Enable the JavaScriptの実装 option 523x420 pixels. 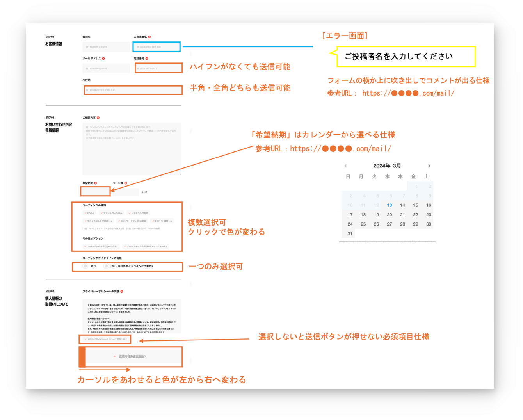coord(101,246)
